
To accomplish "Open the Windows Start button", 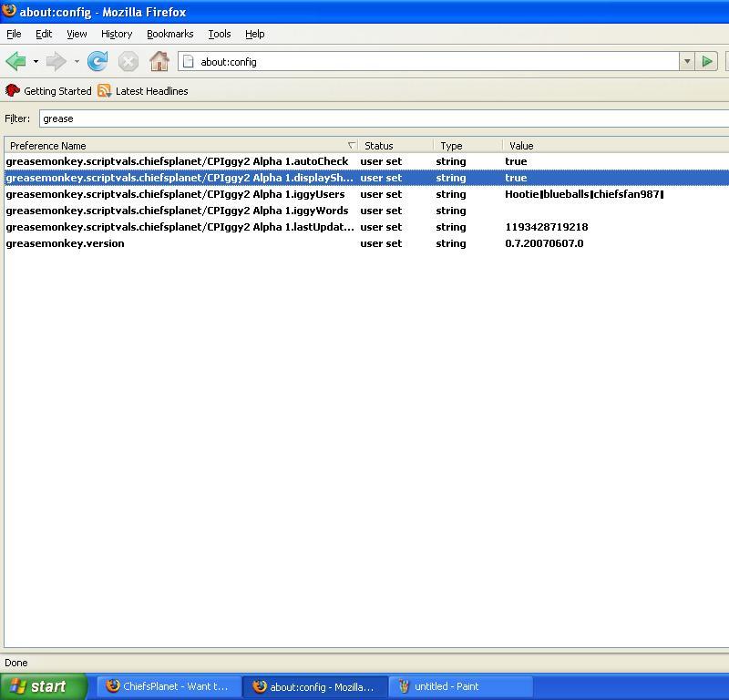I will (43, 686).
